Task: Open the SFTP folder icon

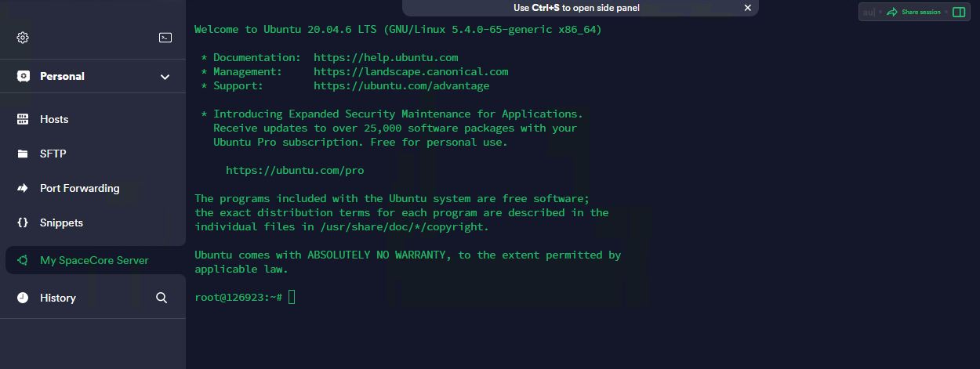Action: click(23, 154)
